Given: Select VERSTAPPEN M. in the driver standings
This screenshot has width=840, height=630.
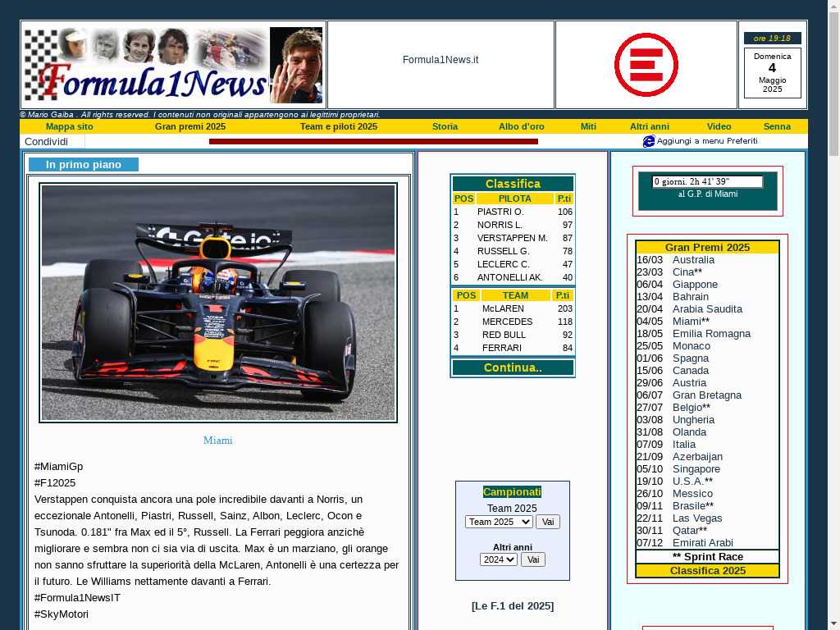Looking at the screenshot, I should (512, 238).
